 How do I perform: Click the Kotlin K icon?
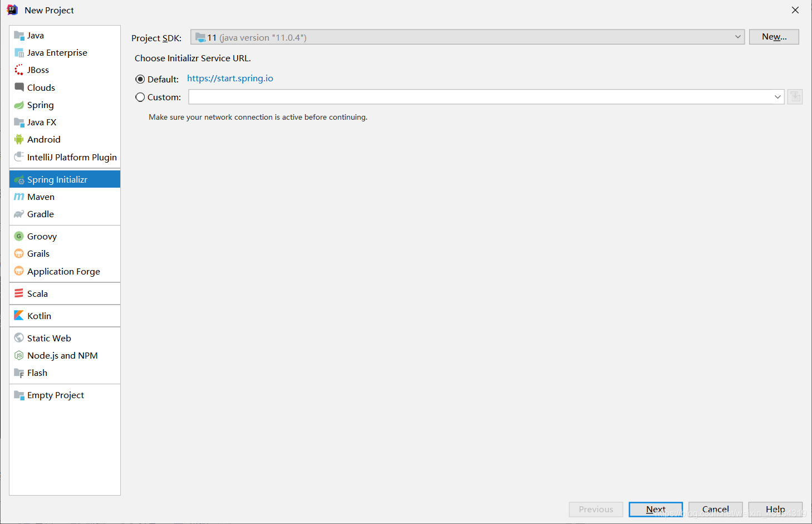point(19,316)
